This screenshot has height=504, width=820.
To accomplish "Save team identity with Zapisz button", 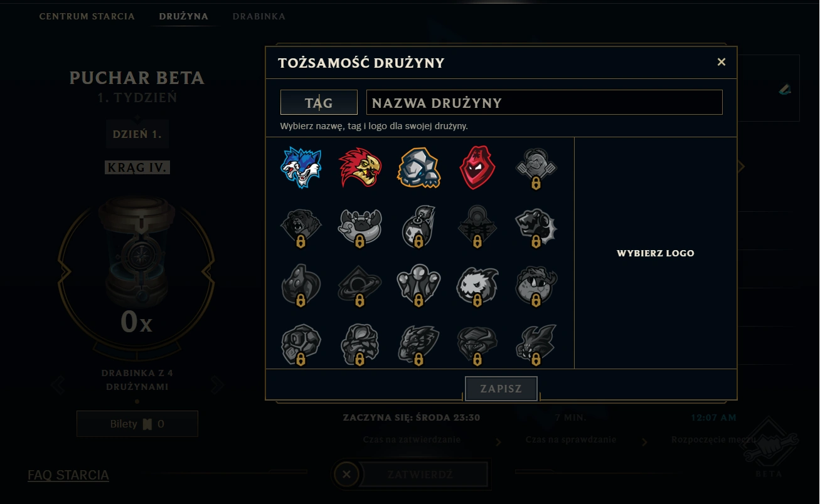I will [x=501, y=389].
